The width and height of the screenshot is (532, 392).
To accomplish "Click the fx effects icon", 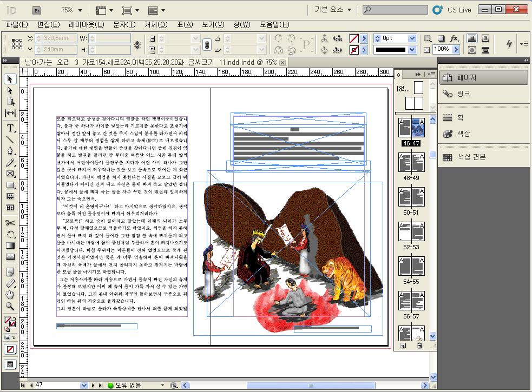I will (455, 38).
